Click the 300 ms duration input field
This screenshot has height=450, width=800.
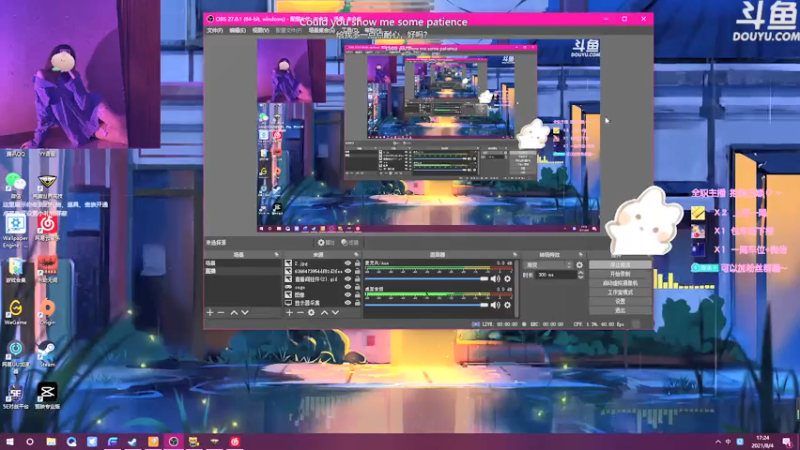pyautogui.click(x=555, y=274)
